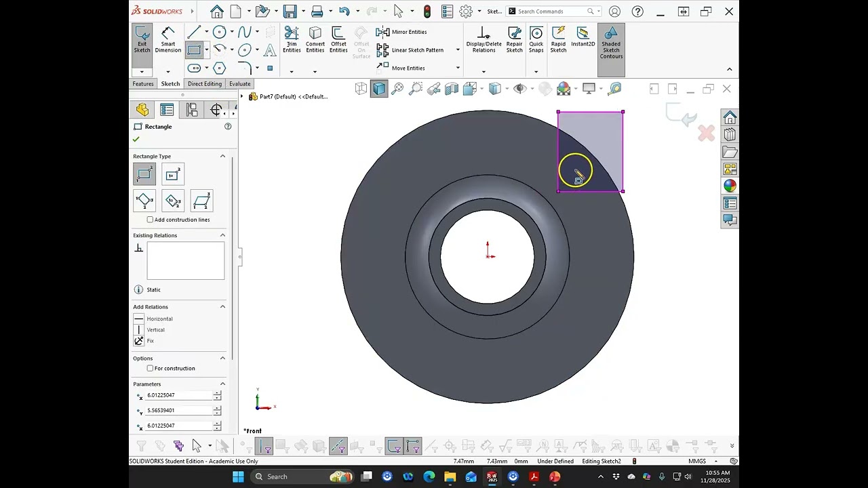868x488 pixels.
Task: Collapse the Parameters section
Action: [x=222, y=384]
